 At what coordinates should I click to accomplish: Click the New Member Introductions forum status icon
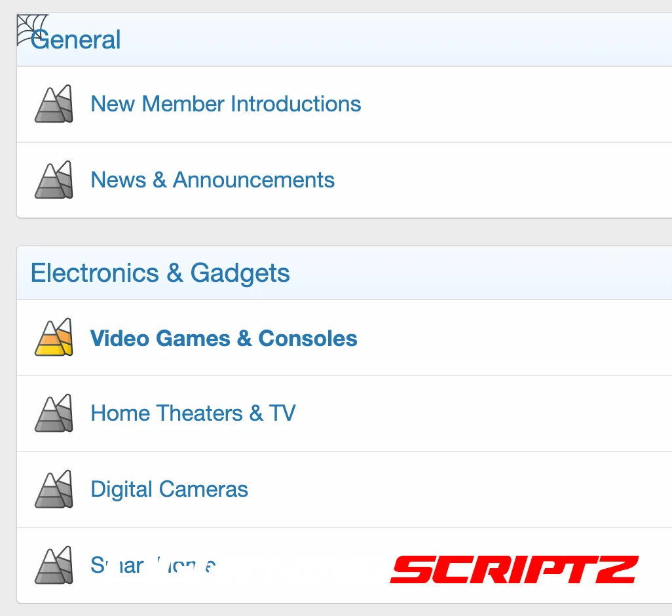[x=54, y=104]
